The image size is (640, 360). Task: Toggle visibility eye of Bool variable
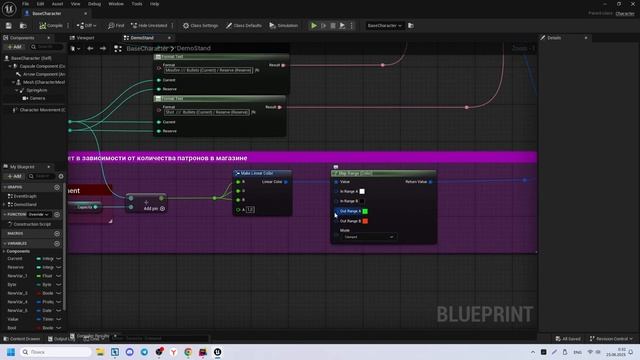(x=59, y=328)
